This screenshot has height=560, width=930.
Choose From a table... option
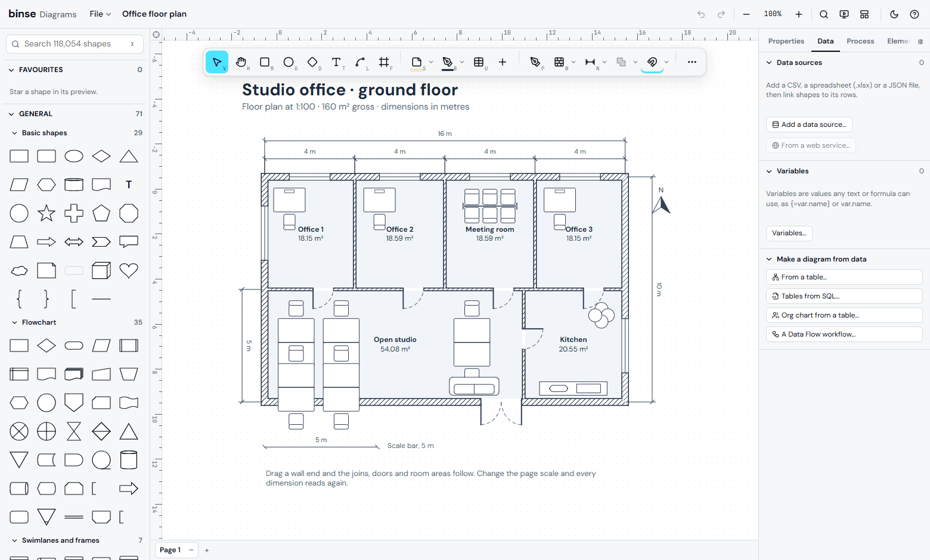(x=844, y=277)
